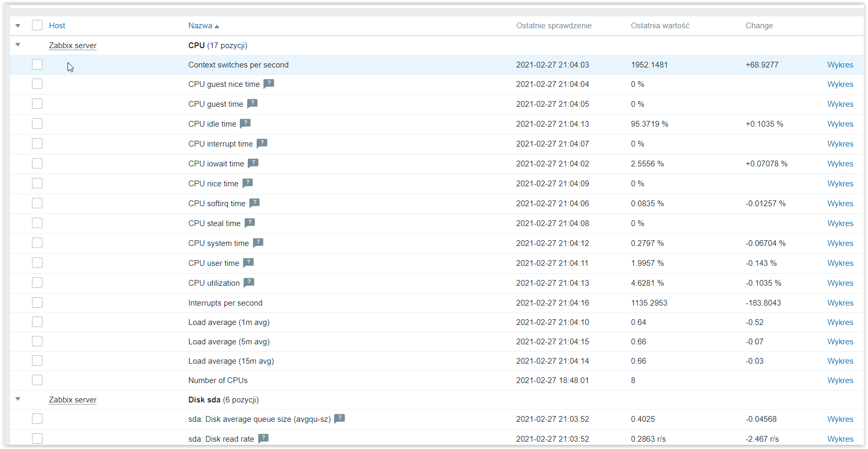
Task: Click the Ostatnie sprawdzenie column header
Action: 554,26
